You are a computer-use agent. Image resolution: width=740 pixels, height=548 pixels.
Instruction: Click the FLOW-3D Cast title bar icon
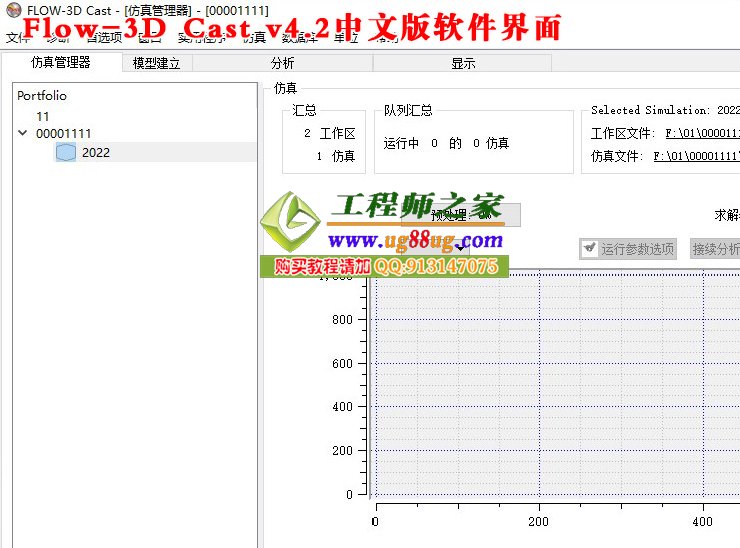[x=14, y=10]
